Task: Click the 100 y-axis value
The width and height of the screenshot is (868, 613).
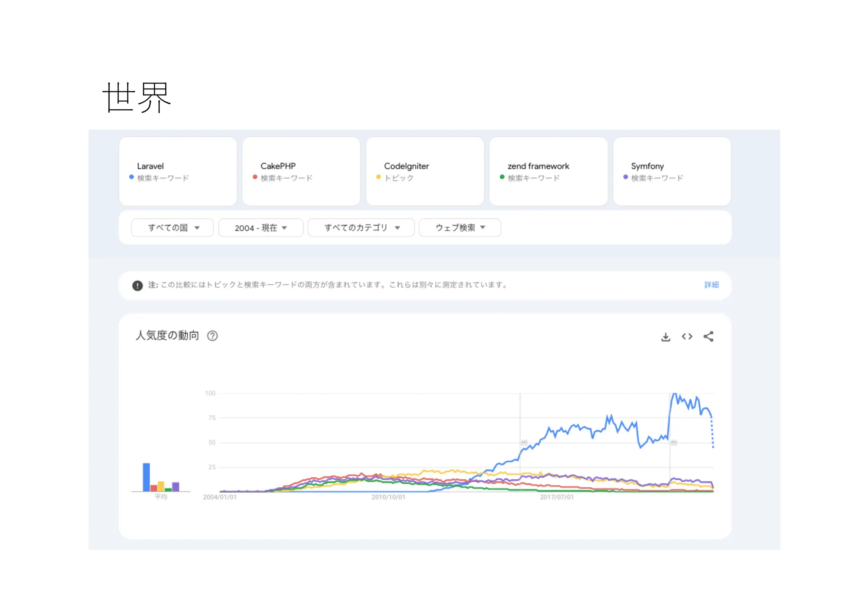Action: click(x=210, y=393)
